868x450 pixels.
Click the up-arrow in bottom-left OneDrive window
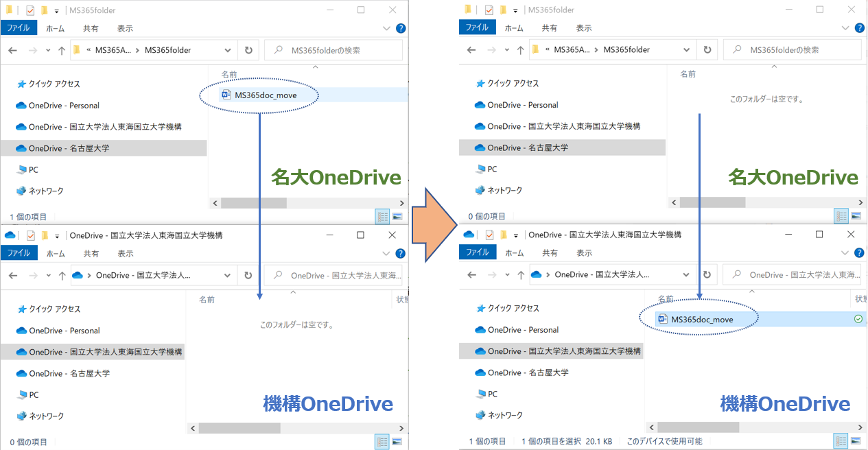[62, 275]
